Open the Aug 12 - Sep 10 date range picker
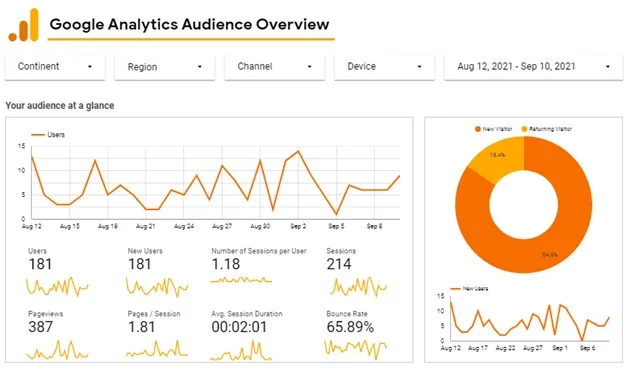 click(x=533, y=67)
